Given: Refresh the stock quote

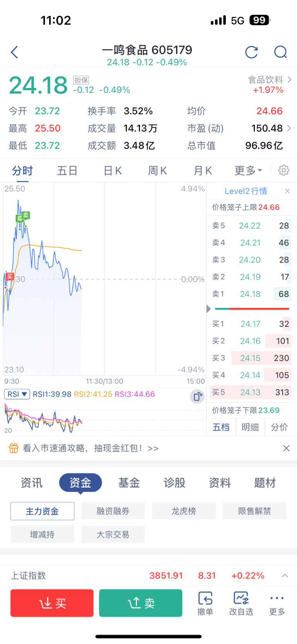Looking at the screenshot, I should pyautogui.click(x=251, y=52).
